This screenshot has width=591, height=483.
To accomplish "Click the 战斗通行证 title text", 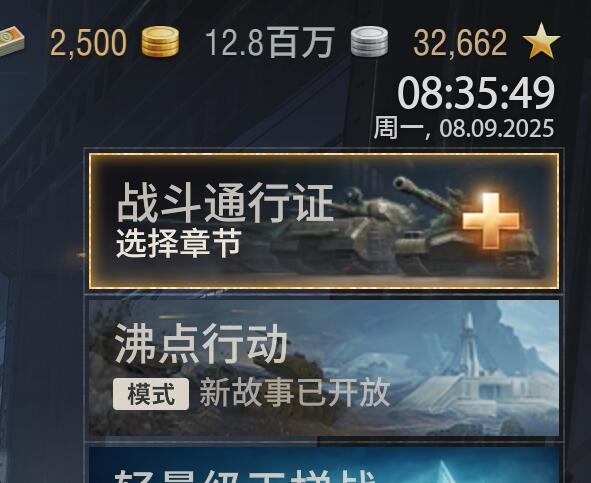I will point(225,202).
